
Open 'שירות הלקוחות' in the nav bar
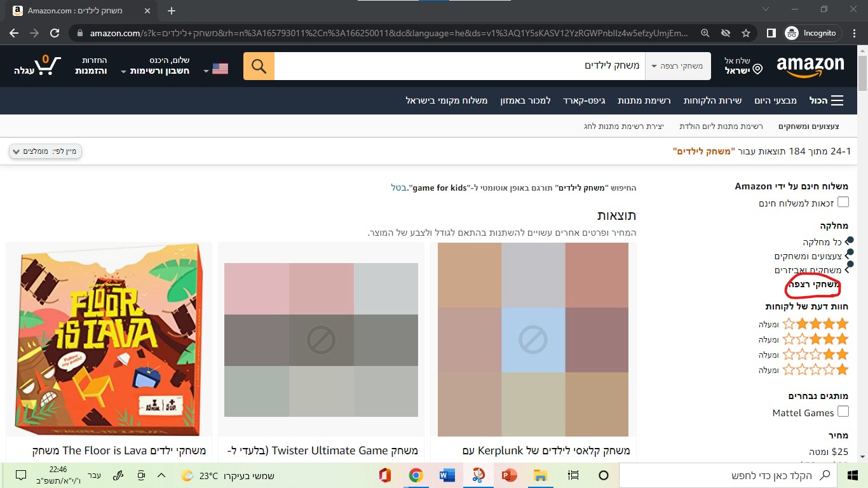(x=712, y=100)
